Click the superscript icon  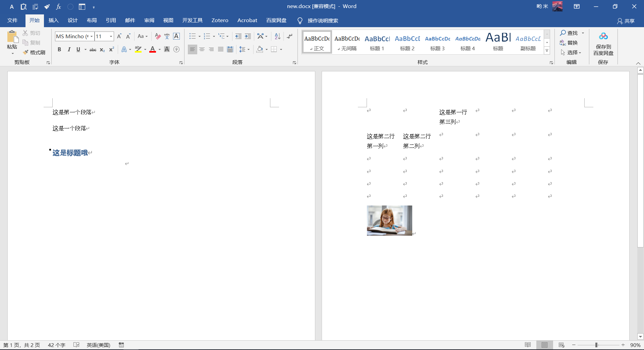[111, 50]
